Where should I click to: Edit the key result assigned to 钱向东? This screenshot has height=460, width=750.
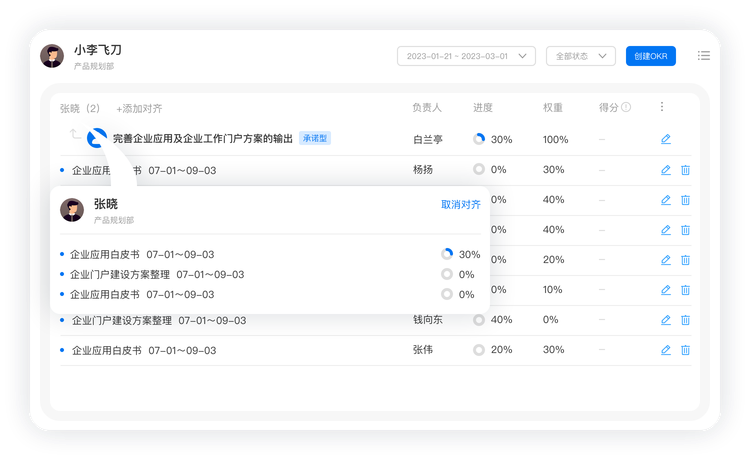666,320
